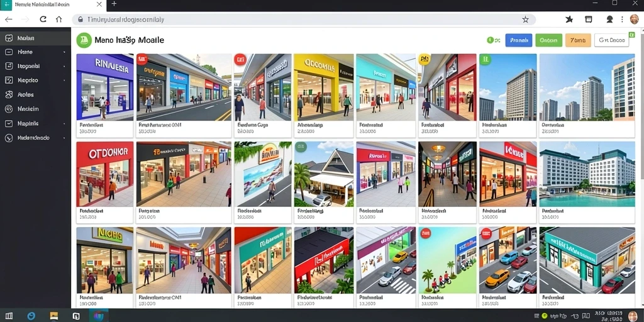Click the green Ootom button
The image size is (644, 322).
(x=548, y=40)
